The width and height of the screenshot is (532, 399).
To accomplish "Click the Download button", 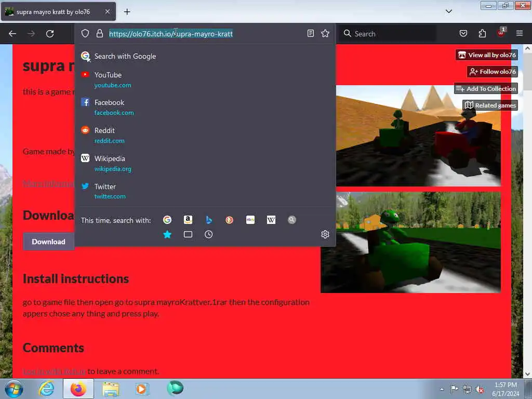I will click(48, 242).
